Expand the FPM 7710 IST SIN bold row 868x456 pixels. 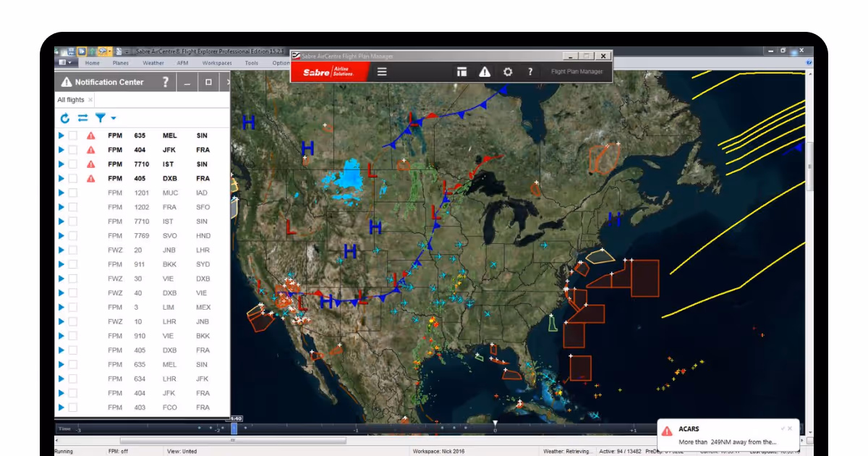point(61,164)
